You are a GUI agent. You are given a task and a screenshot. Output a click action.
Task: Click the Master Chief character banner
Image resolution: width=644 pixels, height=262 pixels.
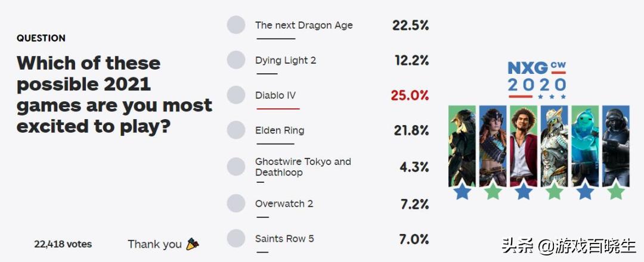462,146
